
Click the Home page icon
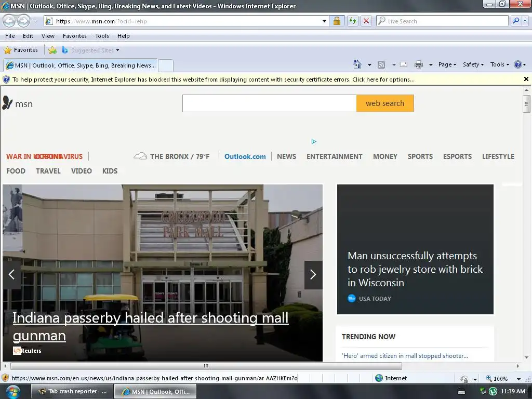pyautogui.click(x=357, y=64)
